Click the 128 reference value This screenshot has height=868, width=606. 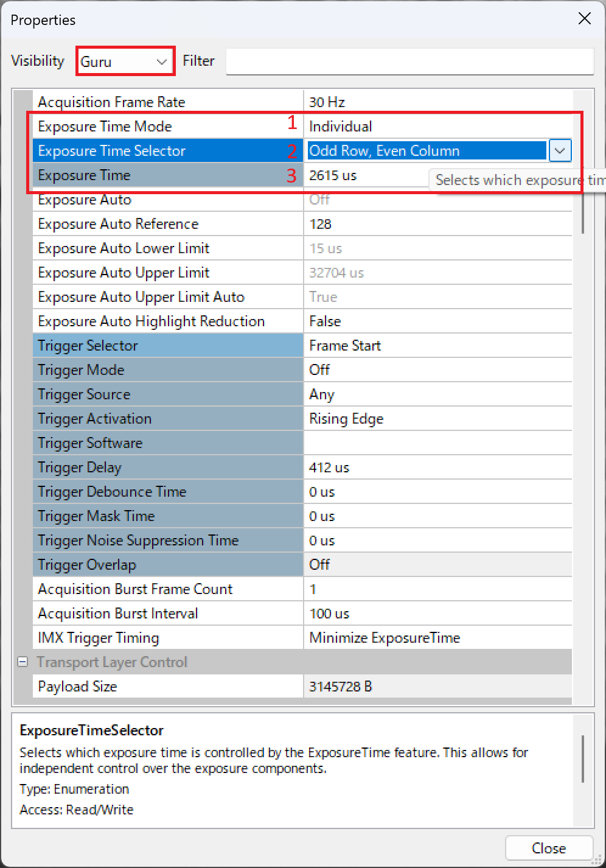pos(320,223)
